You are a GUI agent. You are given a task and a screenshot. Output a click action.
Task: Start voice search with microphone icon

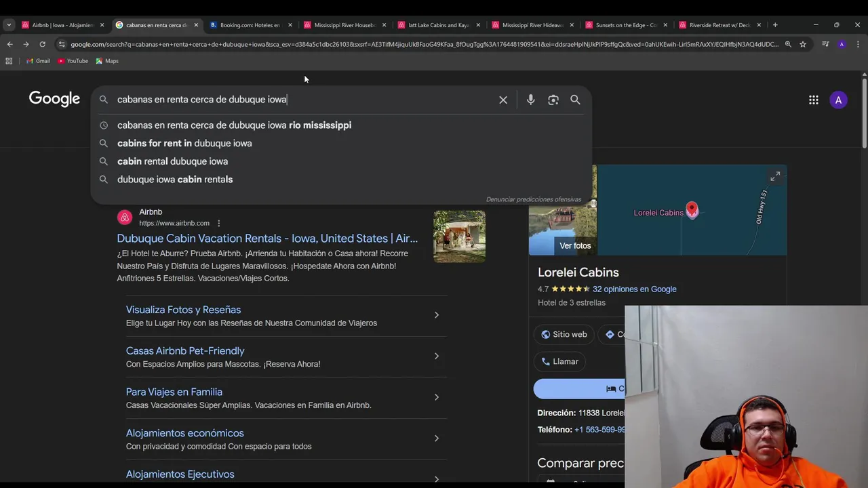pyautogui.click(x=531, y=100)
